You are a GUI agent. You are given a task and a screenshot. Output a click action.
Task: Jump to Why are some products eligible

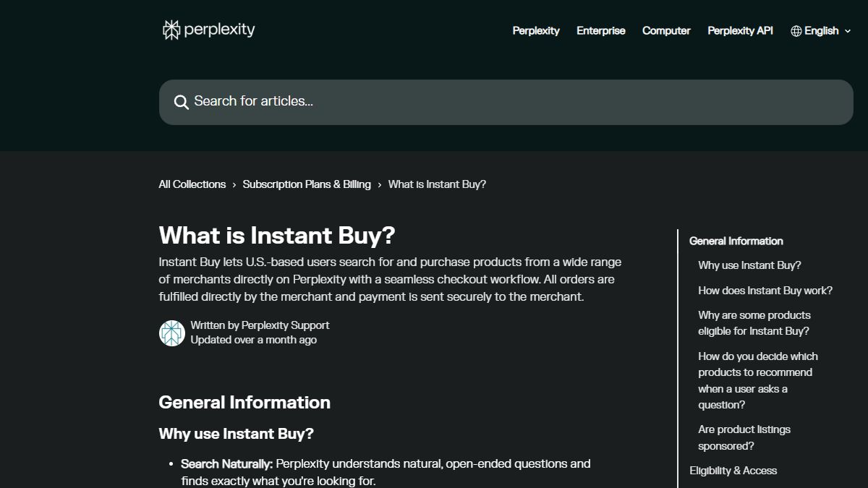coord(754,323)
